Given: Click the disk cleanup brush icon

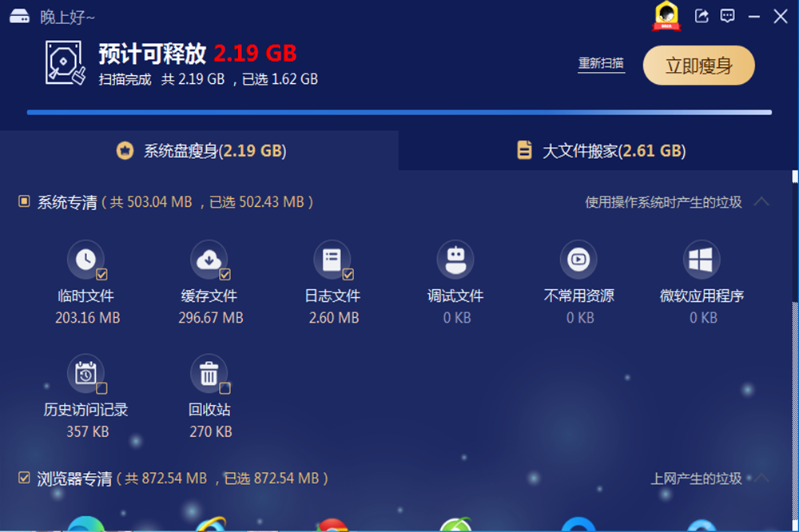Looking at the screenshot, I should click(x=65, y=63).
